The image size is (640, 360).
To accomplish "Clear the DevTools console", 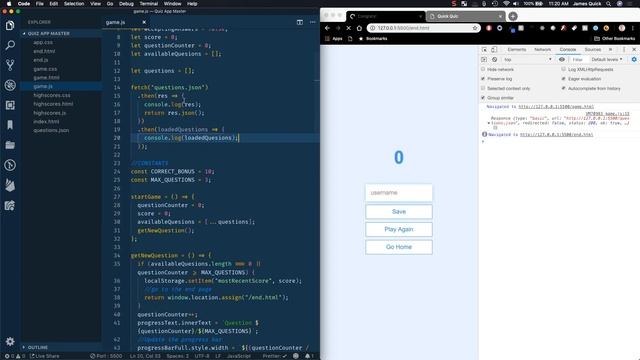I will [x=494, y=60].
